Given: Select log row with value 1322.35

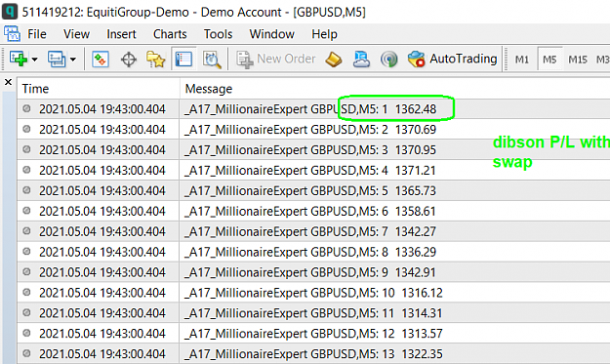Looking at the screenshot, I should click(313, 354).
